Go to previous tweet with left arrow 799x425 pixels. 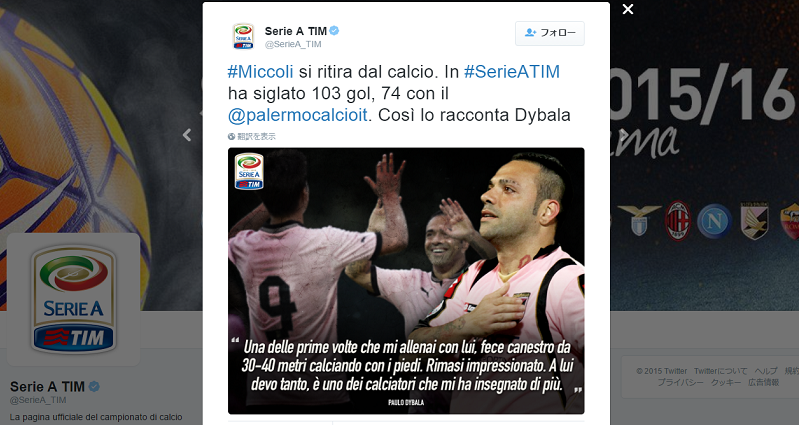(x=187, y=135)
